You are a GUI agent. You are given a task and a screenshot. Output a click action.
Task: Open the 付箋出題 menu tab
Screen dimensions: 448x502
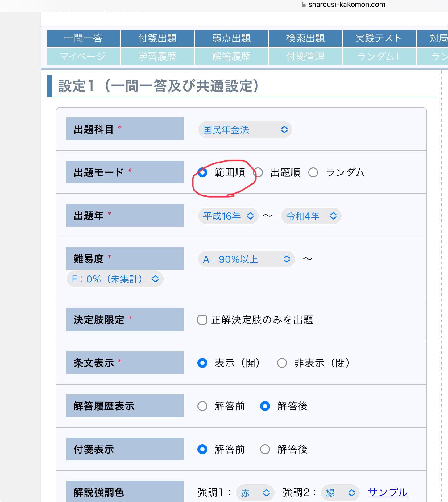coord(157,38)
